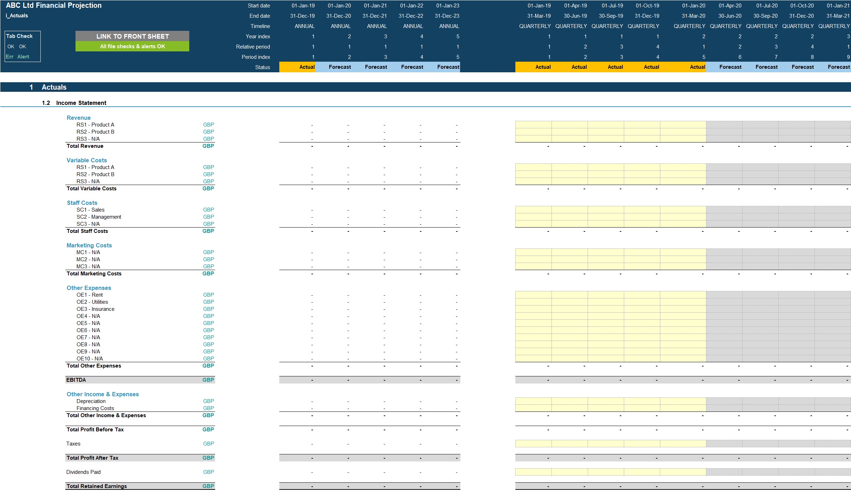The image size is (851, 504).
Task: Select the Other Income & Expenses heading
Action: (x=102, y=394)
